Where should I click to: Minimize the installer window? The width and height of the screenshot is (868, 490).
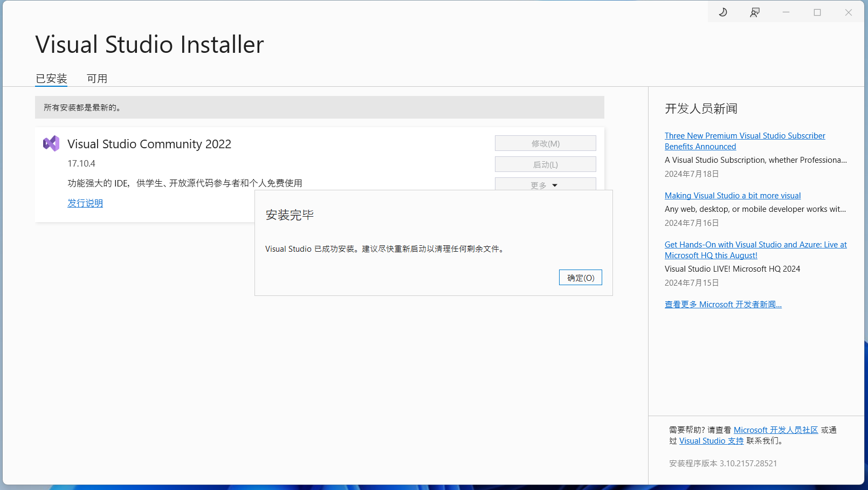[x=786, y=12]
